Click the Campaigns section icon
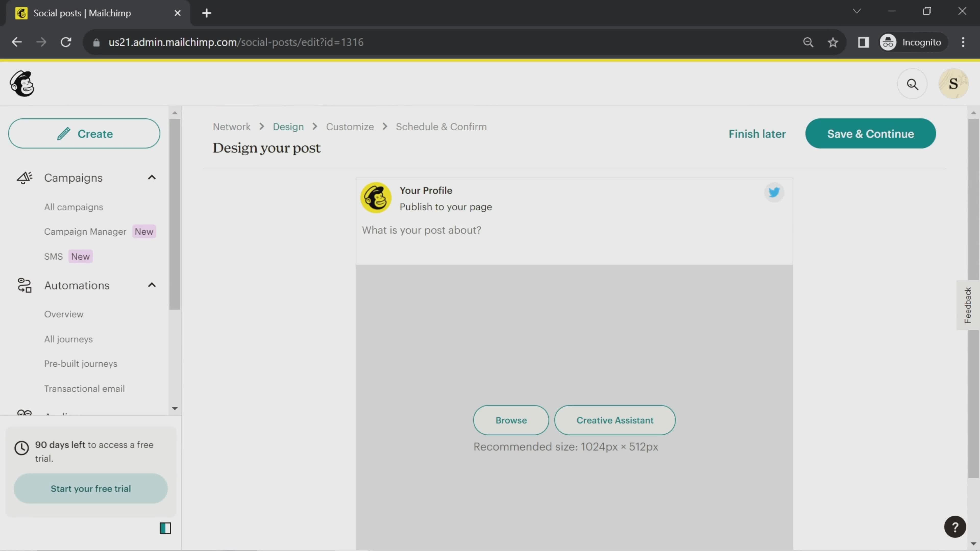980x551 pixels. 24,178
